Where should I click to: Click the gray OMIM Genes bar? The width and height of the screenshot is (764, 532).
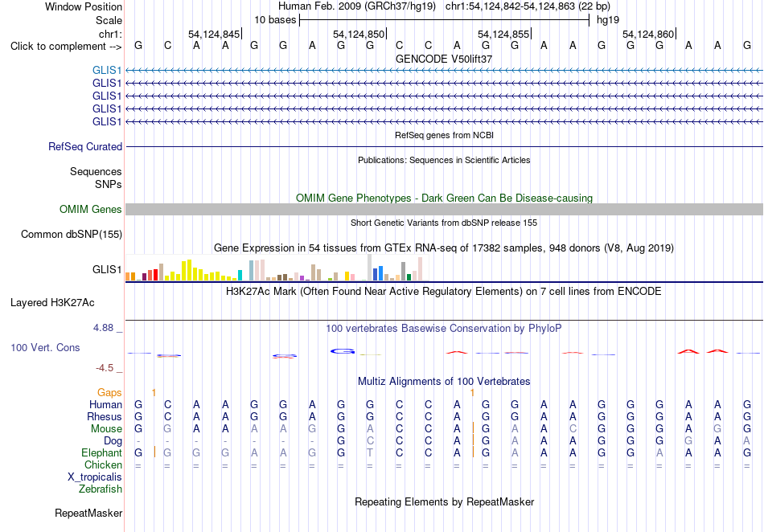coord(444,209)
